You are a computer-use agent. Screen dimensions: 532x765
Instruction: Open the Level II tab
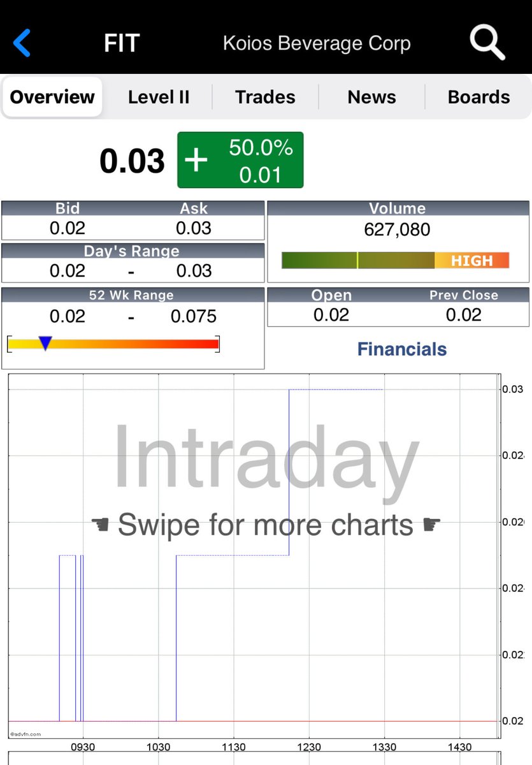coord(159,97)
